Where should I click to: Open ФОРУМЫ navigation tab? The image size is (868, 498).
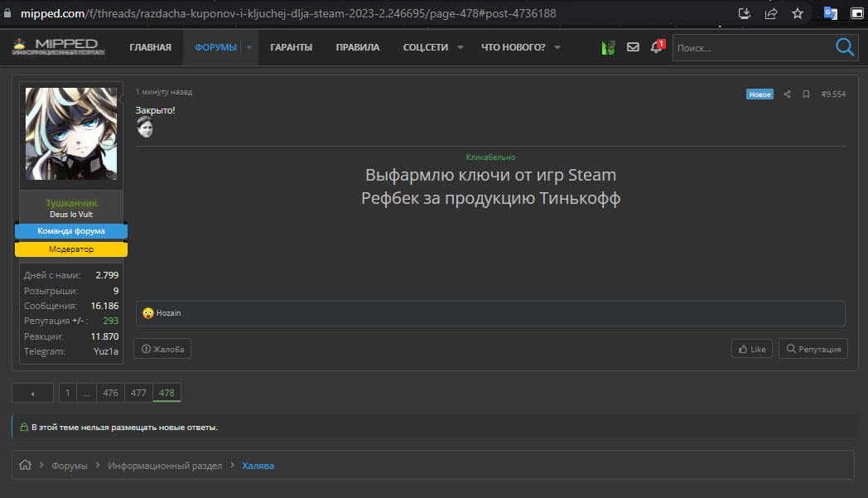pyautogui.click(x=215, y=47)
